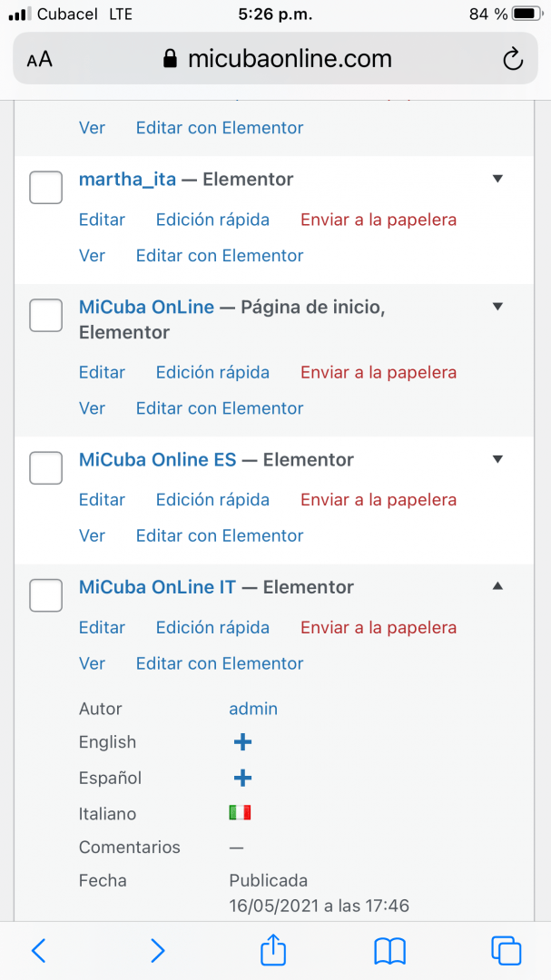The width and height of the screenshot is (551, 980).
Task: Collapse details of MiCuba OnLine IT row
Action: (x=497, y=586)
